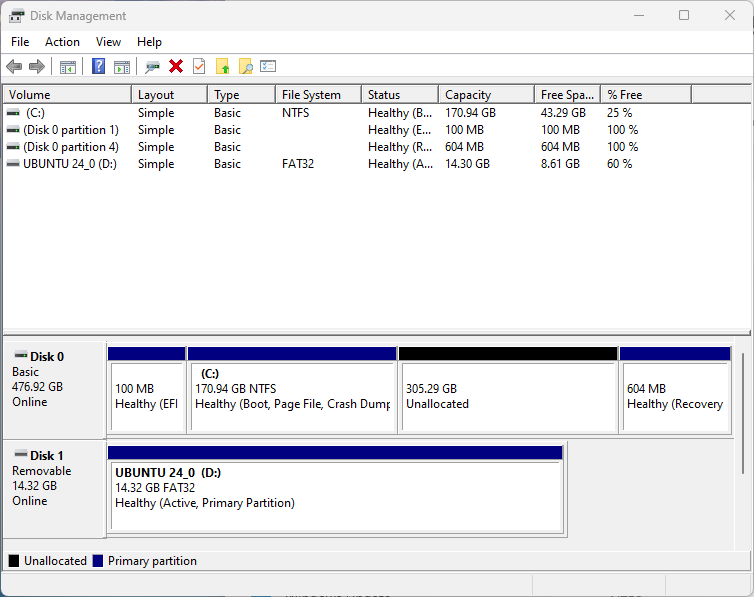Select the UBUNTU 24_0 (D:) volume row
Image resolution: width=754 pixels, height=597 pixels.
377,164
